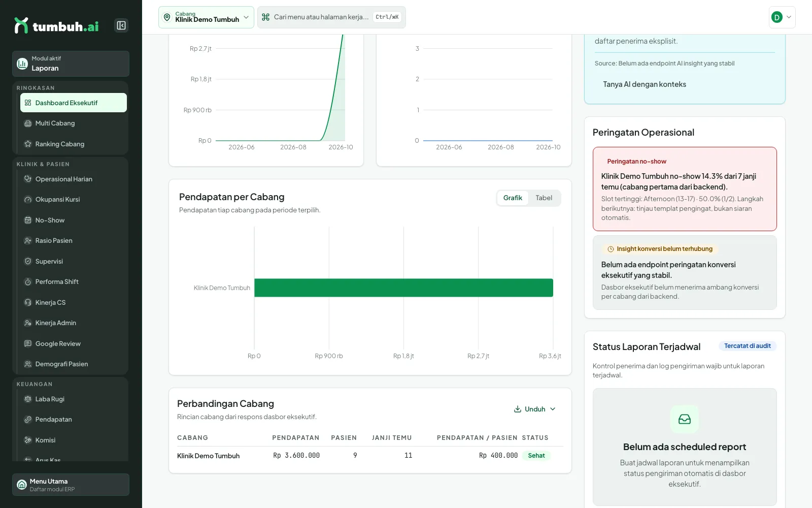Open the Komisi menu item
Viewport: 812px width, 508px height.
click(74, 440)
